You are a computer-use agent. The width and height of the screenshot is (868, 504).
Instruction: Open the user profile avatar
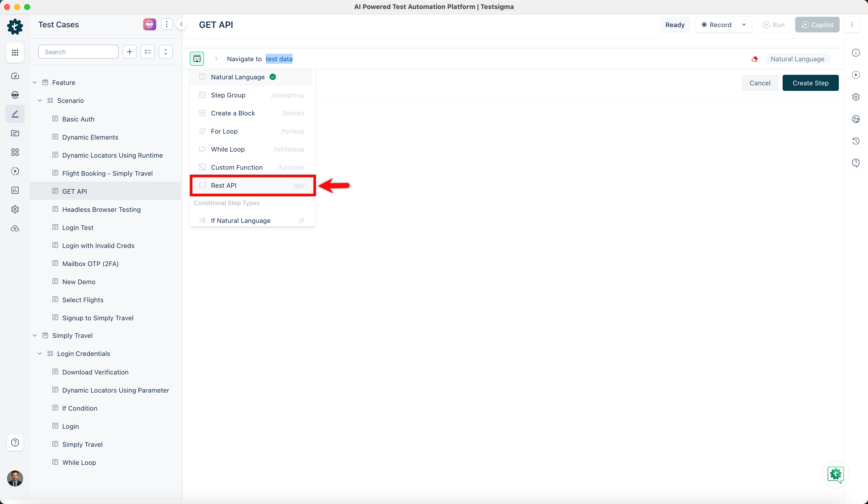[x=15, y=478]
